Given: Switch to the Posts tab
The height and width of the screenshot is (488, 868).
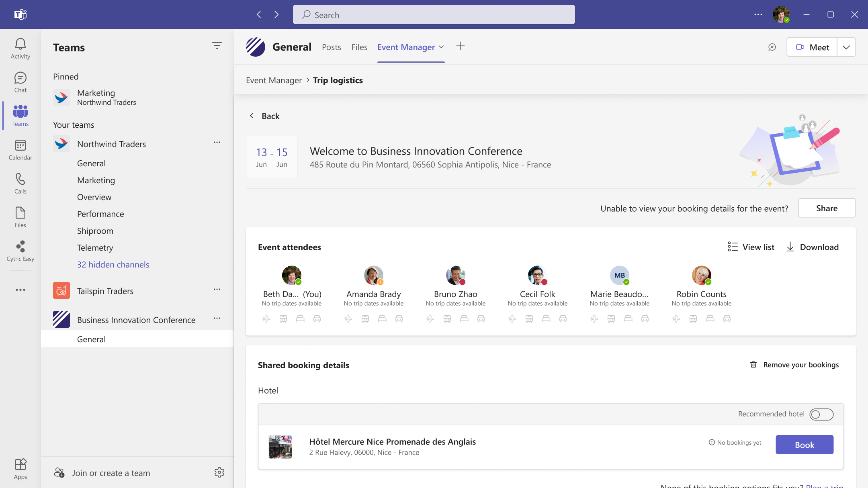Looking at the screenshot, I should pyautogui.click(x=331, y=47).
